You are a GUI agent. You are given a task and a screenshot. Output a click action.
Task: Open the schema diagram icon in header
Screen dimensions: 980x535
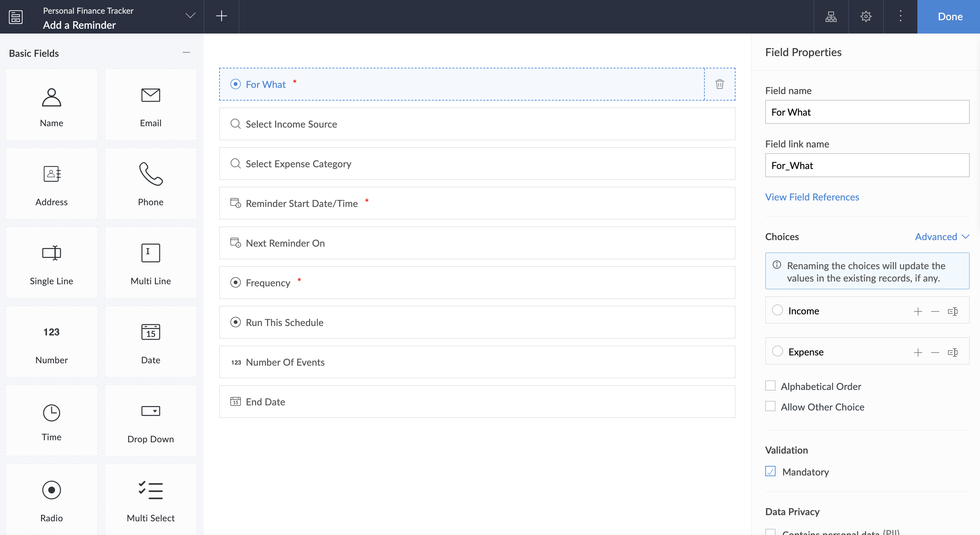[831, 16]
